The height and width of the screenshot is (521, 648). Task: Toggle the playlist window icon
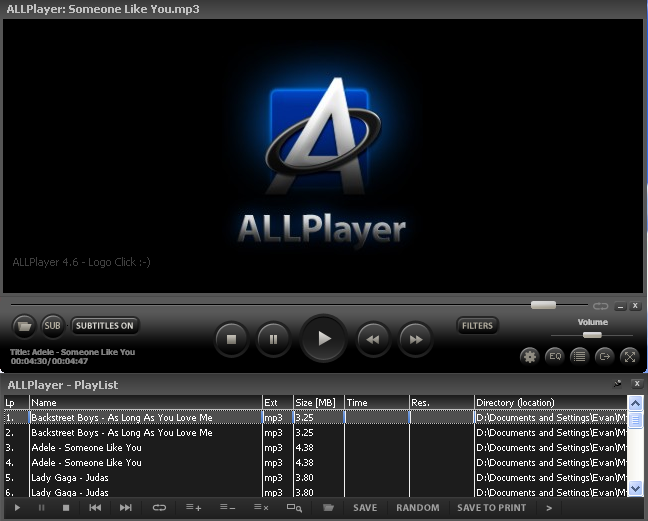579,356
